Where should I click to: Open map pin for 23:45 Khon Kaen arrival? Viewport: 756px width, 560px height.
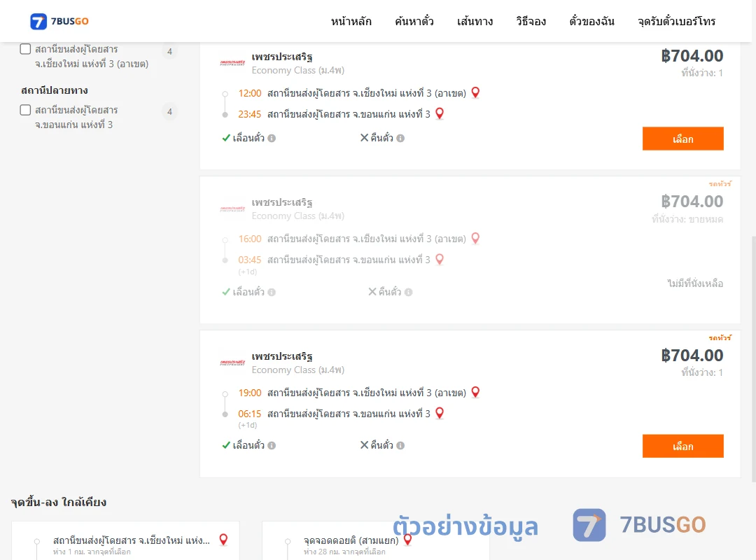(x=439, y=114)
